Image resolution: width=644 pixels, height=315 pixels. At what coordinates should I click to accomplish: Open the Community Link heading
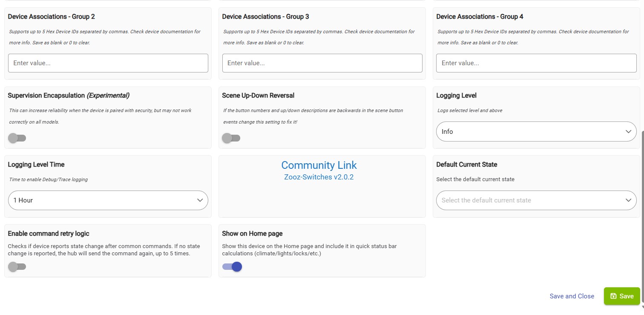pos(319,165)
